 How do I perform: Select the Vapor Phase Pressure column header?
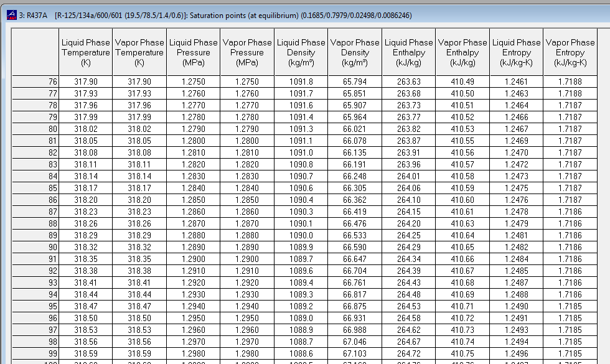coord(246,53)
